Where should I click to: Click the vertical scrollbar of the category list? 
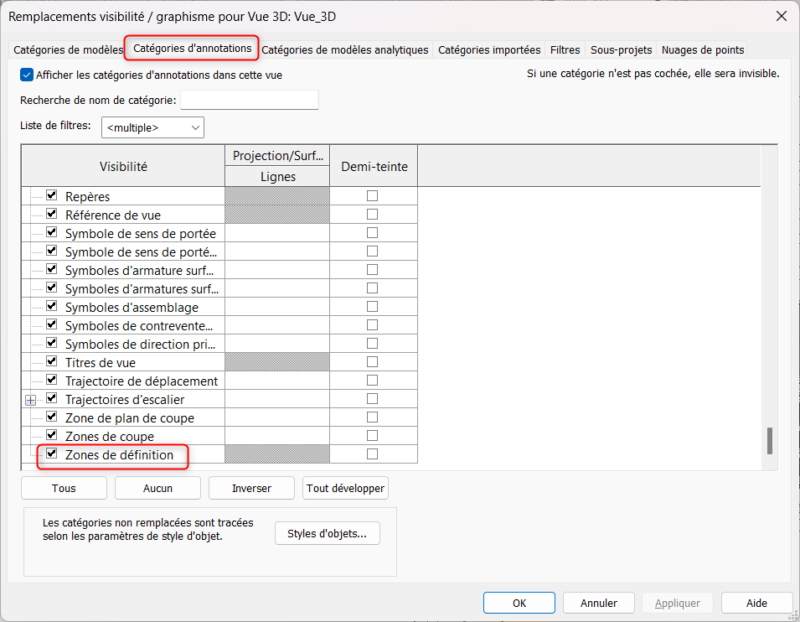coord(770,440)
